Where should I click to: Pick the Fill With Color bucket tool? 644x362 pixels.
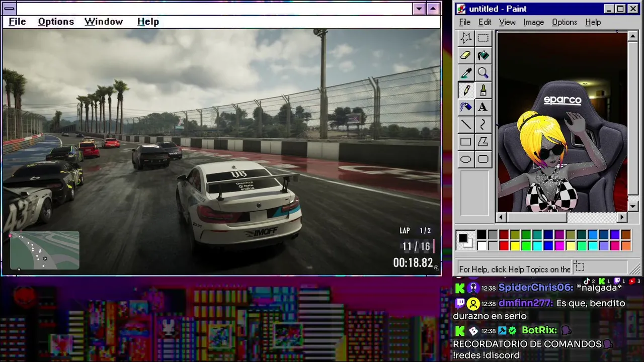(483, 55)
